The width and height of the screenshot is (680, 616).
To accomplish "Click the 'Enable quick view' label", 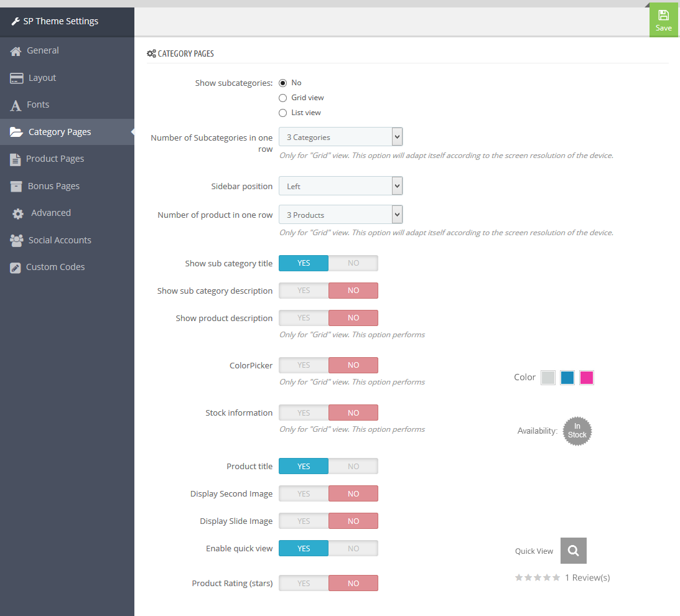I will coord(239,548).
